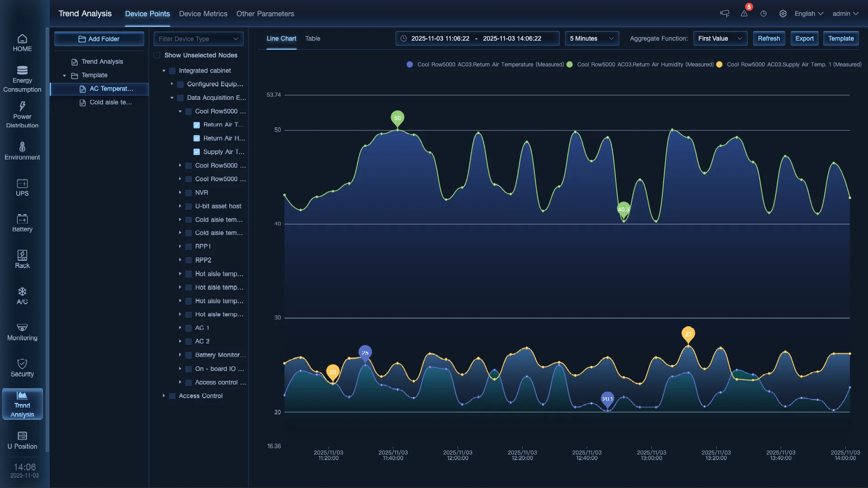Click the Refresh button
The height and width of the screenshot is (488, 868).
[769, 38]
